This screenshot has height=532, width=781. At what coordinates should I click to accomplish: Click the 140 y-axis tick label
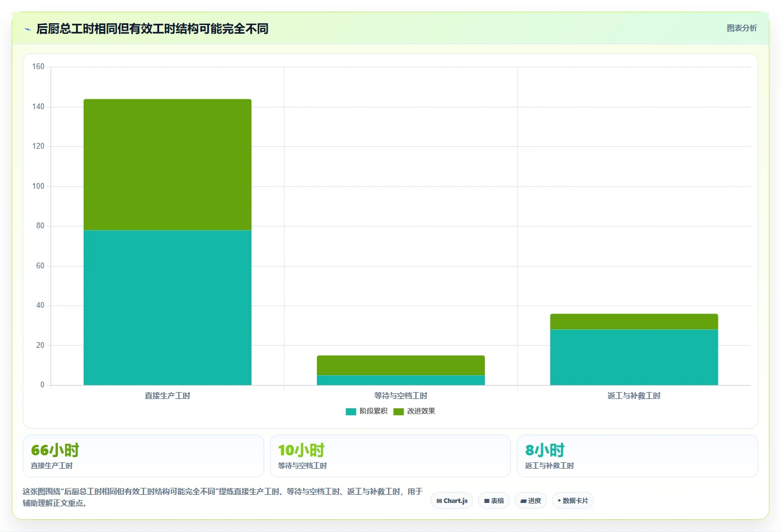click(x=38, y=107)
